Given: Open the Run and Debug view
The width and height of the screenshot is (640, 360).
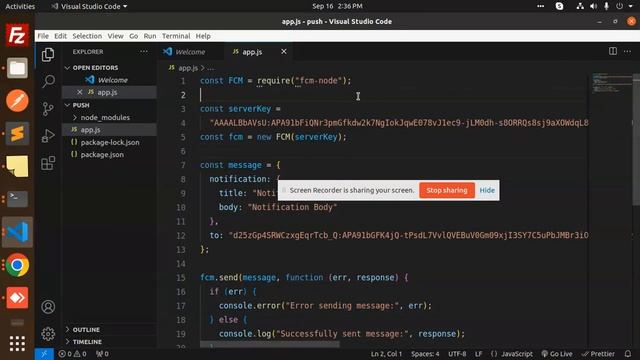Looking at the screenshot, I should tap(48, 136).
